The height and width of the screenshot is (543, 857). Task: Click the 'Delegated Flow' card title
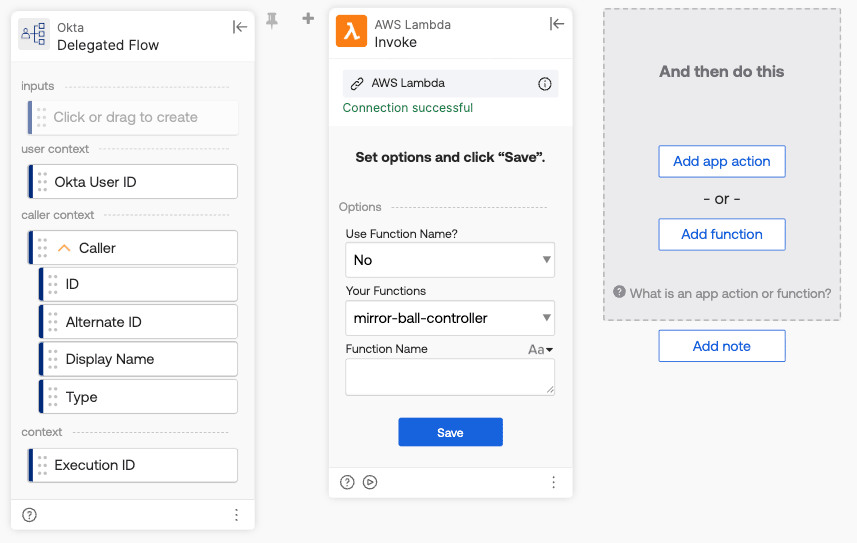[108, 45]
